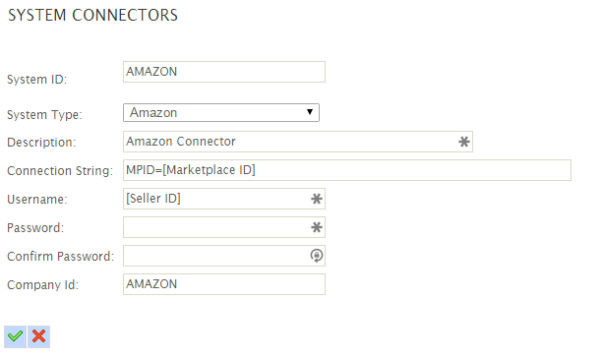The image size is (602, 360).
Task: Click the red X cancel icon
Action: [x=39, y=337]
